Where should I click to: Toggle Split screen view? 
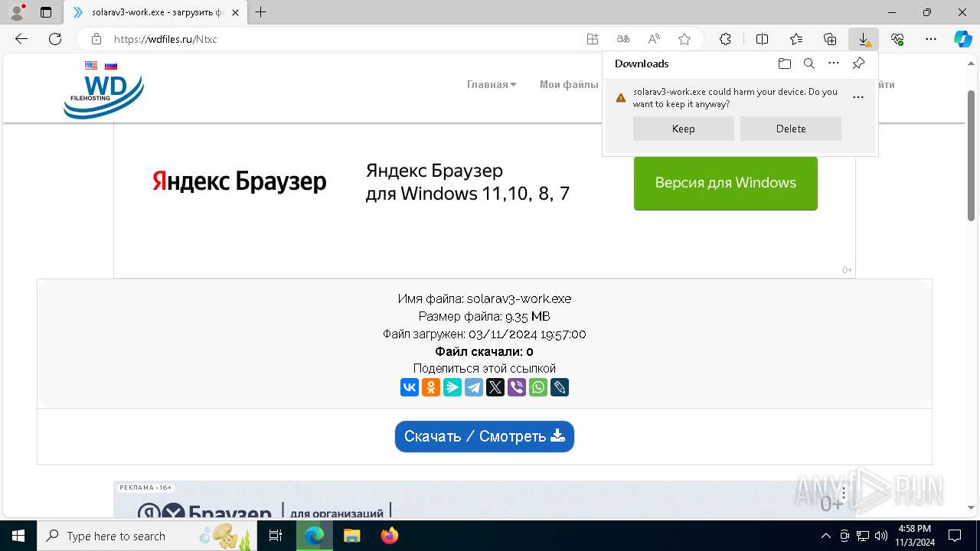point(762,39)
